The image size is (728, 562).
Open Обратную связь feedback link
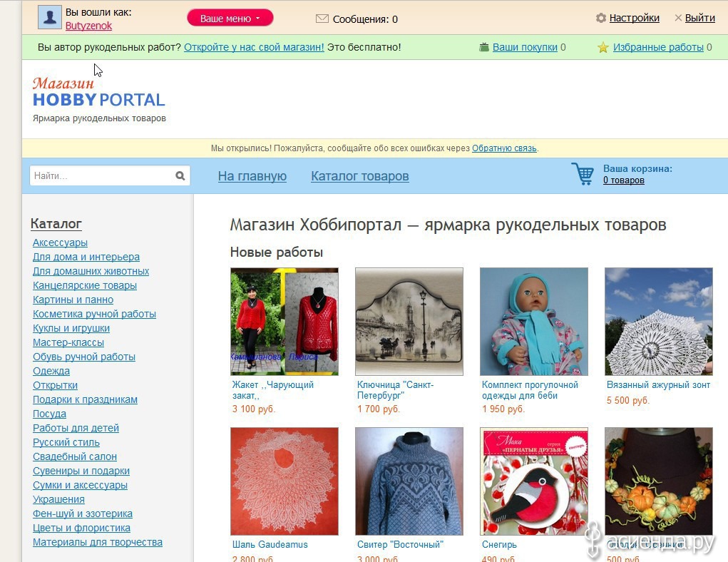pyautogui.click(x=504, y=148)
